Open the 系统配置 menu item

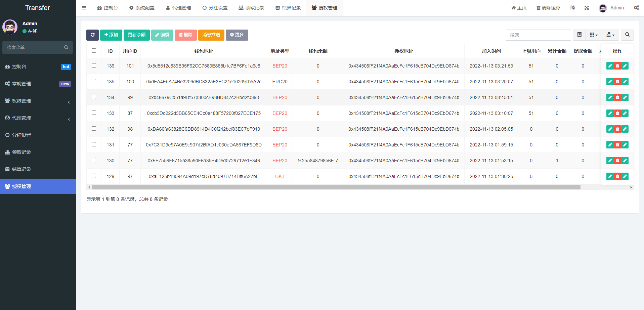(141, 7)
